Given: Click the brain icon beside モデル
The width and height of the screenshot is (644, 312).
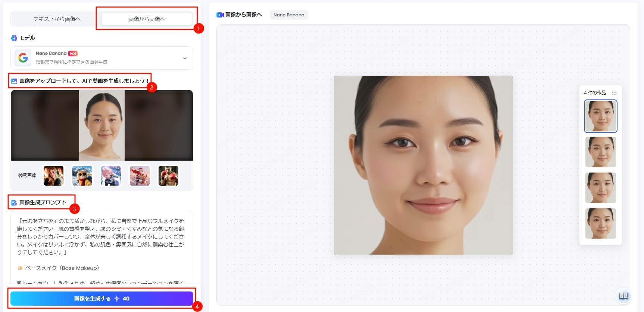Looking at the screenshot, I should (x=14, y=38).
